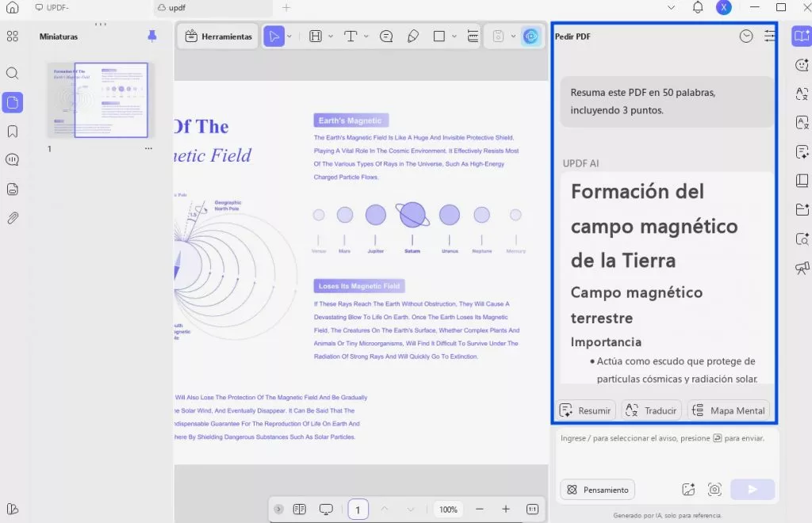Pin the Miniaturas panel
This screenshot has height=523, width=812.
151,36
